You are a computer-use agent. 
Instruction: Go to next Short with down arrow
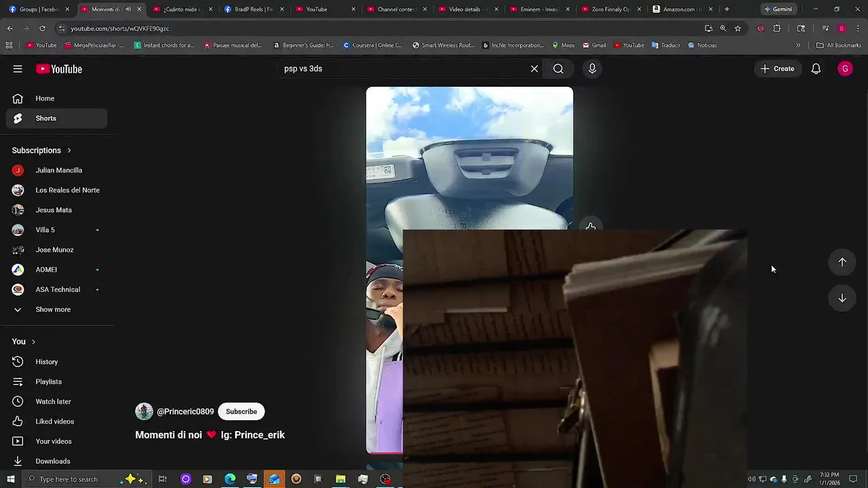click(x=842, y=298)
